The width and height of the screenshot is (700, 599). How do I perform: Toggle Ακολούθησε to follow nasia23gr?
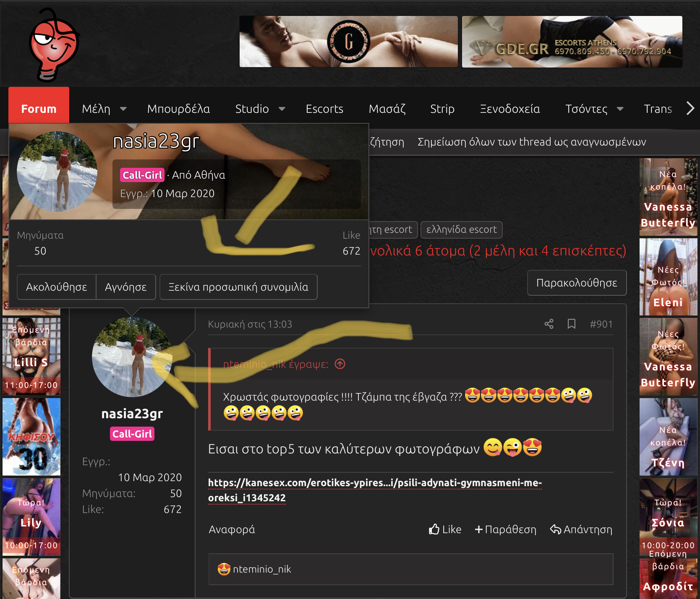57,287
